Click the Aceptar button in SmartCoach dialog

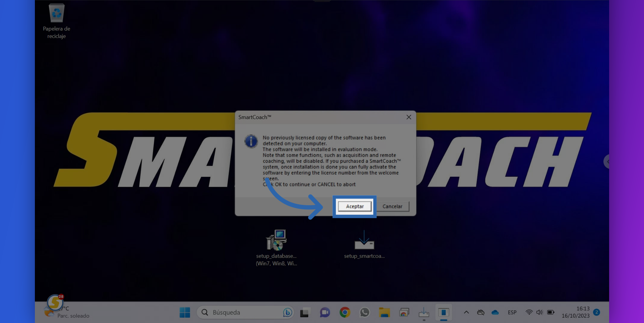[355, 206]
